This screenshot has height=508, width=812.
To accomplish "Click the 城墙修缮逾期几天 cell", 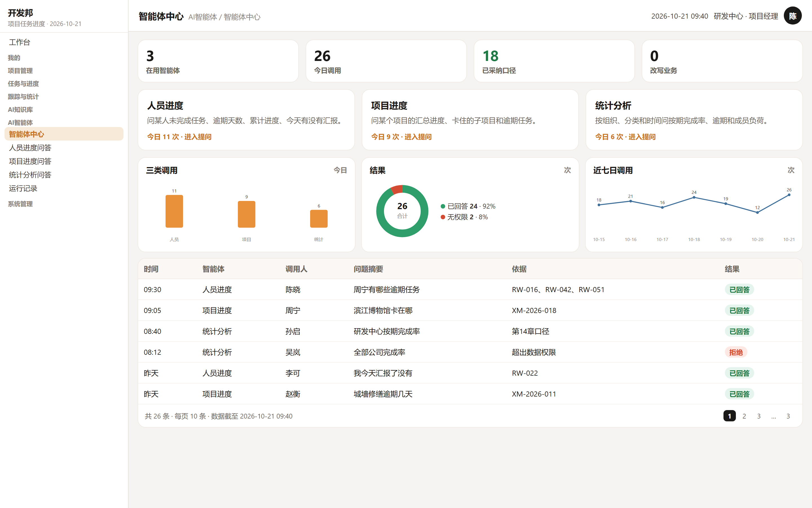I will (383, 394).
